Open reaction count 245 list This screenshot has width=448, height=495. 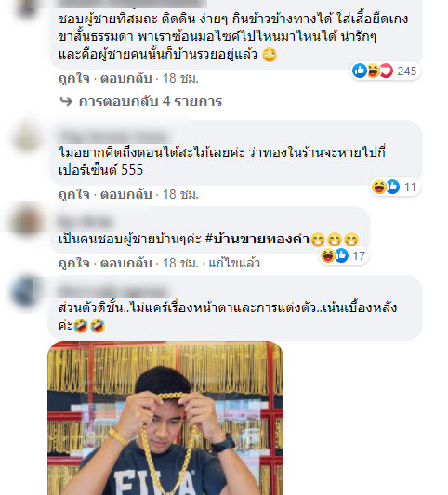pyautogui.click(x=407, y=71)
